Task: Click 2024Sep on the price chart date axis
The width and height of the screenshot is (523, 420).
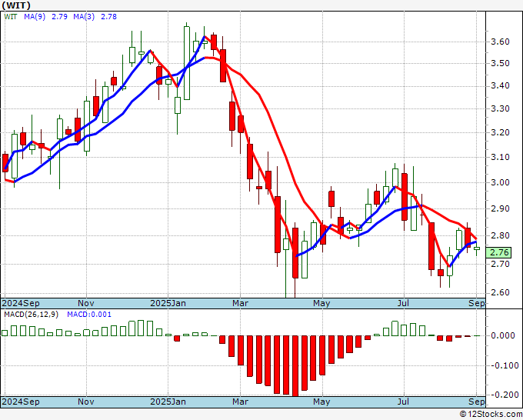Action: tap(21, 304)
